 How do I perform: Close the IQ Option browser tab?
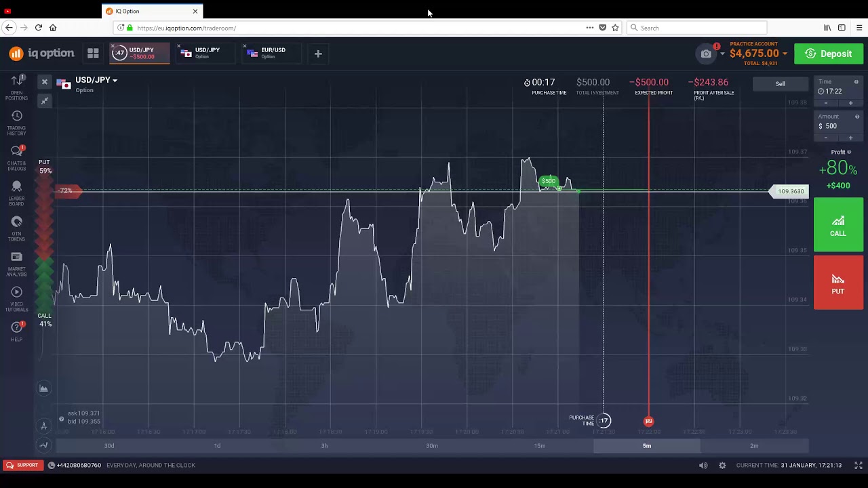(x=195, y=11)
